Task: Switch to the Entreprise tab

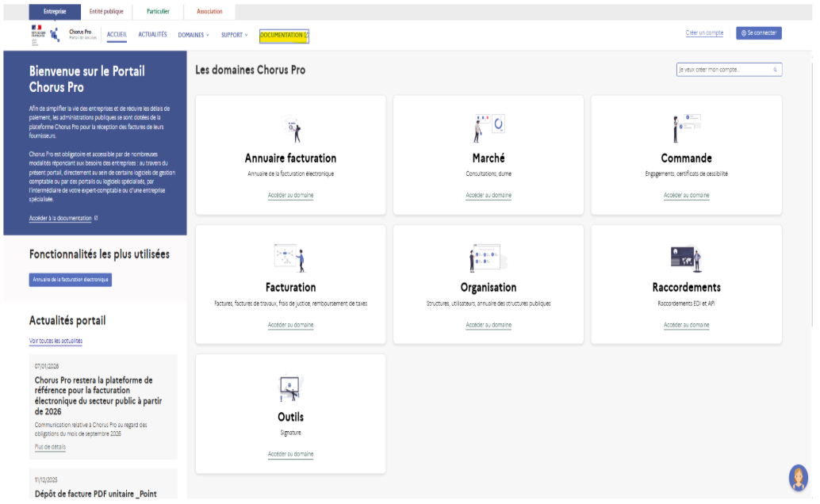Action: click(55, 12)
